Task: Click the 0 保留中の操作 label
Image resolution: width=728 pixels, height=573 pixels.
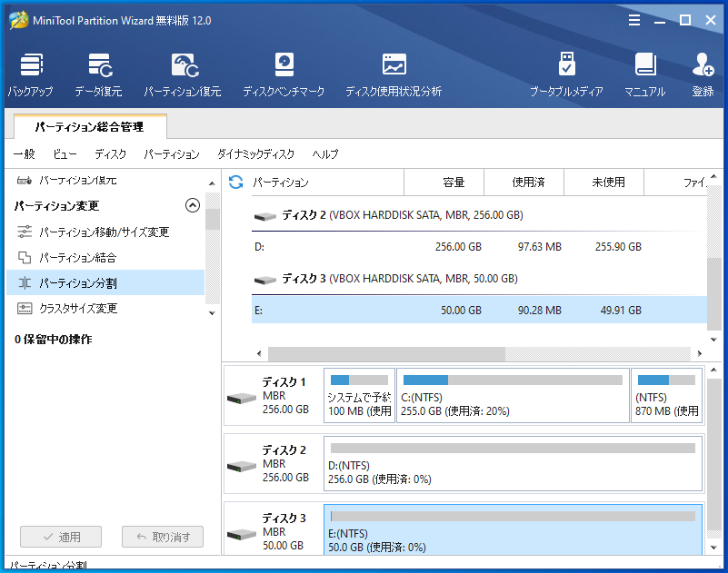Action: (53, 339)
